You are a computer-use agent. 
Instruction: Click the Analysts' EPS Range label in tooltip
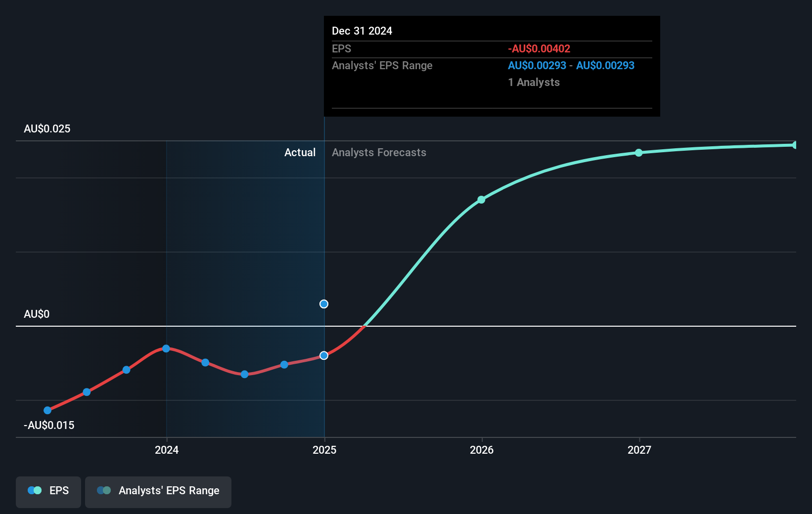click(382, 66)
